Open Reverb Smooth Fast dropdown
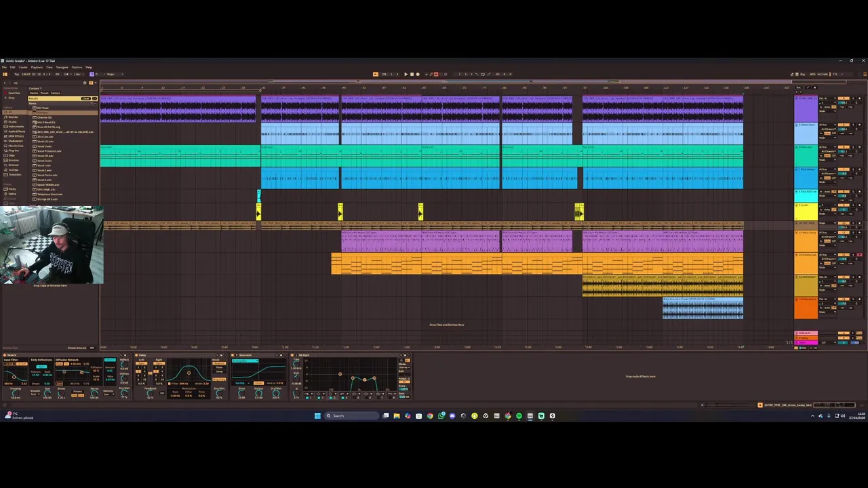Image resolution: width=868 pixels, height=488 pixels. coord(35,394)
